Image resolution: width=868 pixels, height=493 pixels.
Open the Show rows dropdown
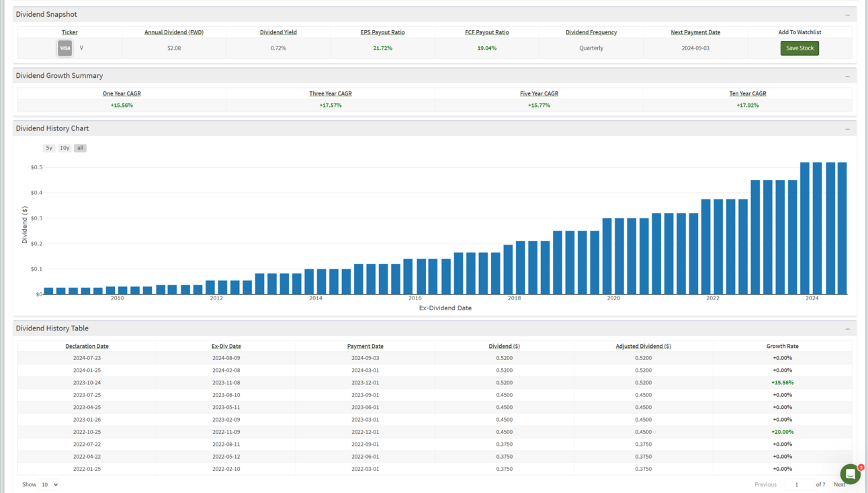click(x=50, y=484)
